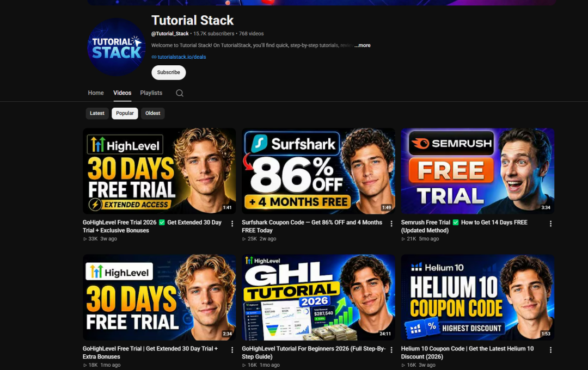Click the link icon beside tutorialstack.io/deals
Viewport: 588px width, 370px height.
coord(154,57)
